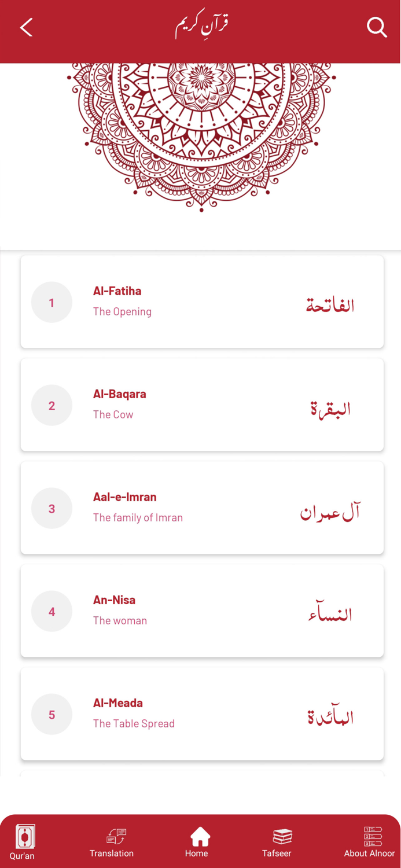Tap the mandala artwork banner
The height and width of the screenshot is (868, 401).
click(200, 133)
